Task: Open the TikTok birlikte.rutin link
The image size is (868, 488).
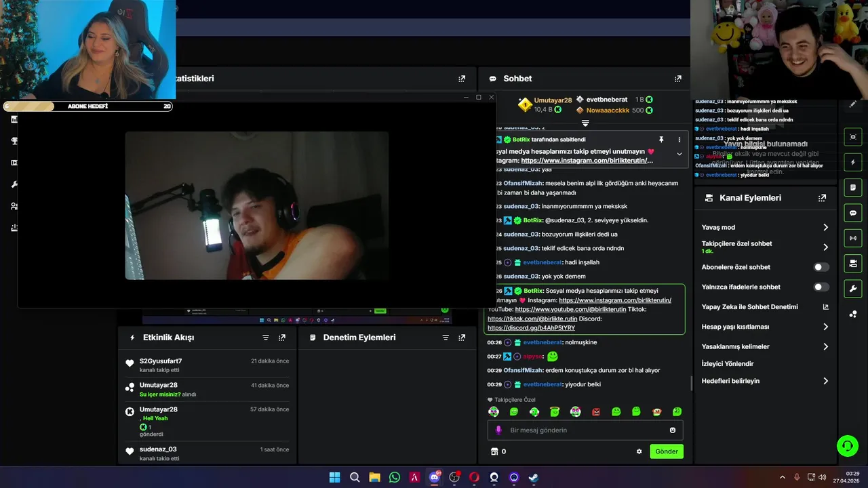Action: [x=532, y=319]
